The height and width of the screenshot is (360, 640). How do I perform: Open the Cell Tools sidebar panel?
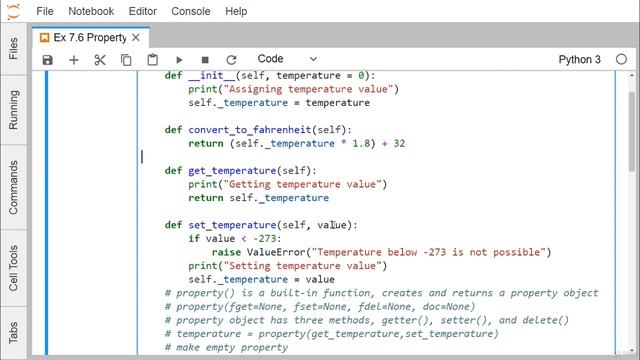click(x=13, y=268)
